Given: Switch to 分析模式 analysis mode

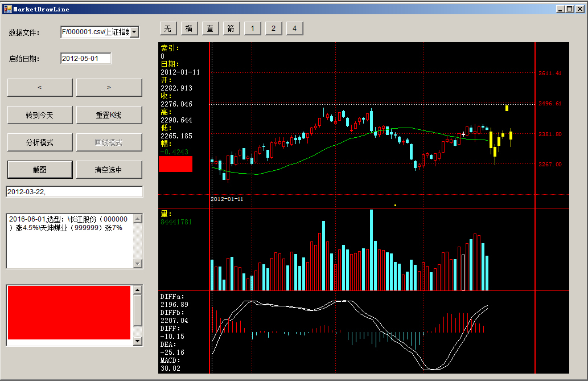Looking at the screenshot, I should (x=39, y=142).
